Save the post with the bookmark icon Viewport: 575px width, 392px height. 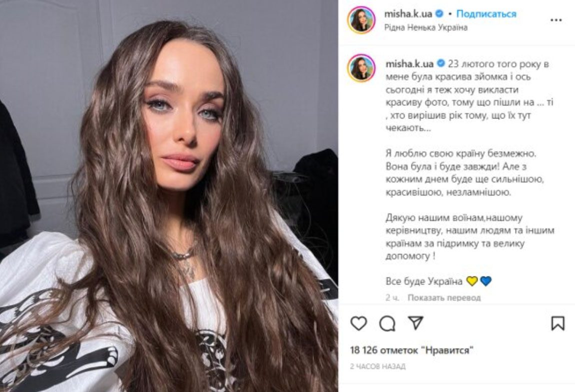pos(558,323)
